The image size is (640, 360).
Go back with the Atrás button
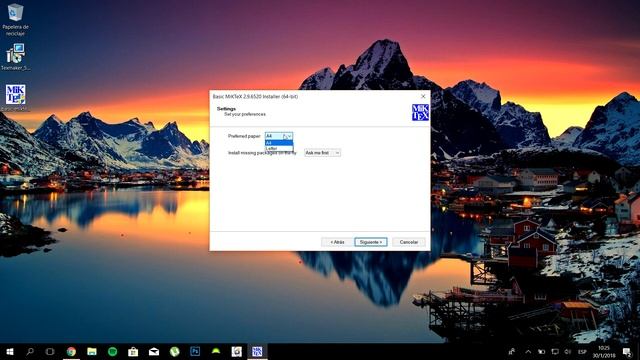tap(337, 242)
